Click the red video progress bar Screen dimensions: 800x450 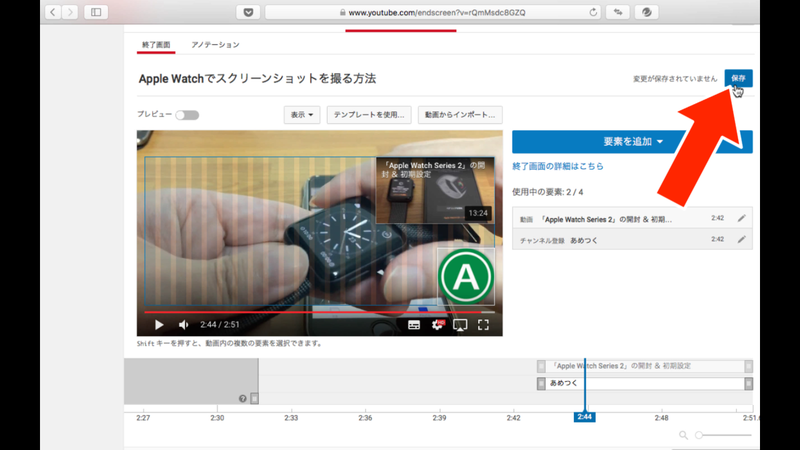pos(319,312)
